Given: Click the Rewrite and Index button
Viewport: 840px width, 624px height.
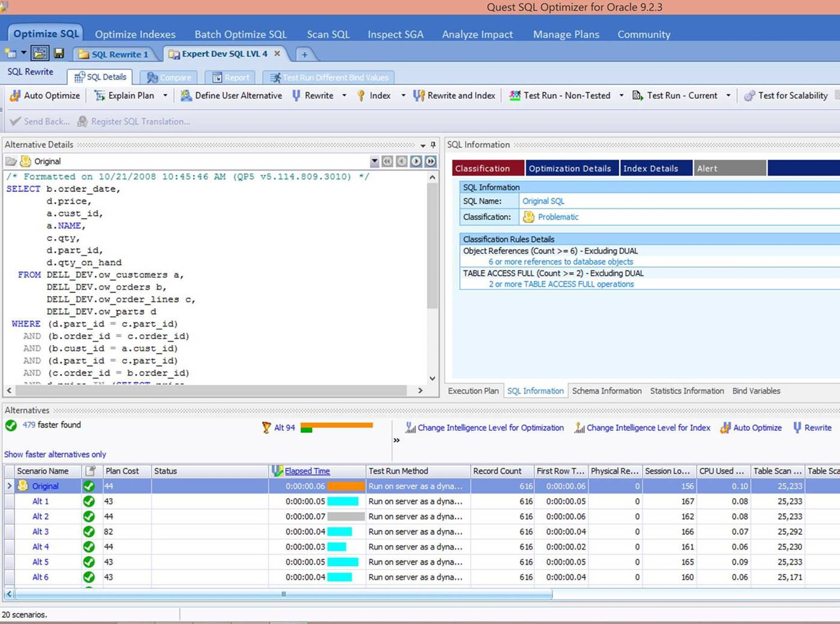Looking at the screenshot, I should tap(454, 96).
